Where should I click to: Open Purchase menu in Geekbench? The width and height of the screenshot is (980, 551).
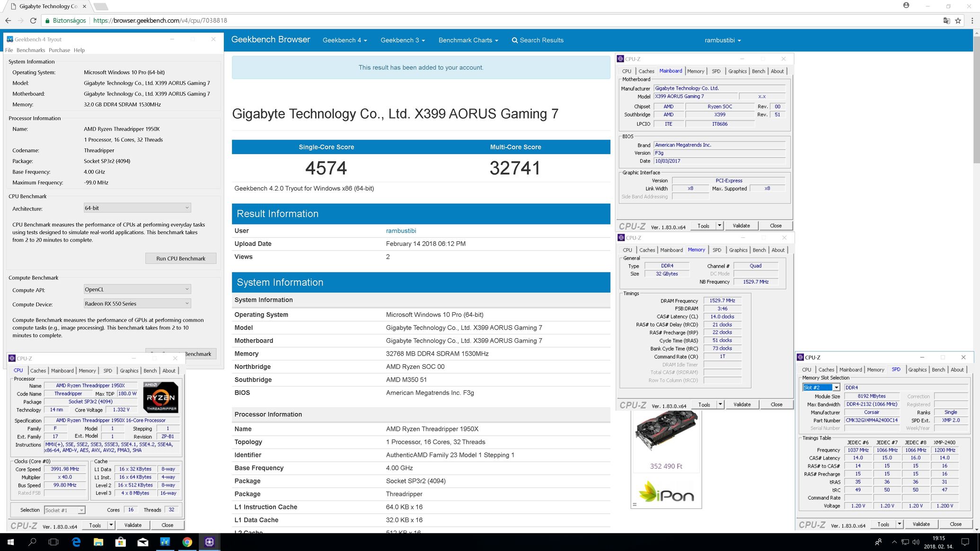click(59, 50)
